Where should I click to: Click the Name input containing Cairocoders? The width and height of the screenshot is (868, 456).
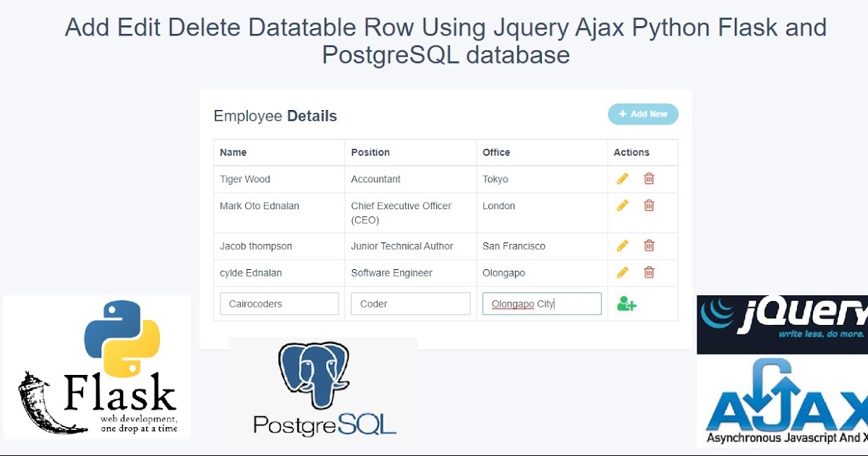coord(279,304)
